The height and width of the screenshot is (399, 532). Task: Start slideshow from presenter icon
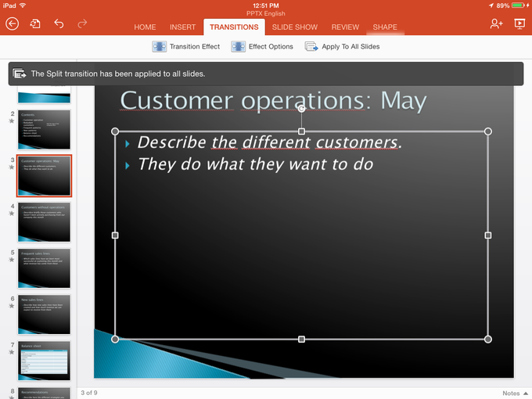tap(519, 23)
